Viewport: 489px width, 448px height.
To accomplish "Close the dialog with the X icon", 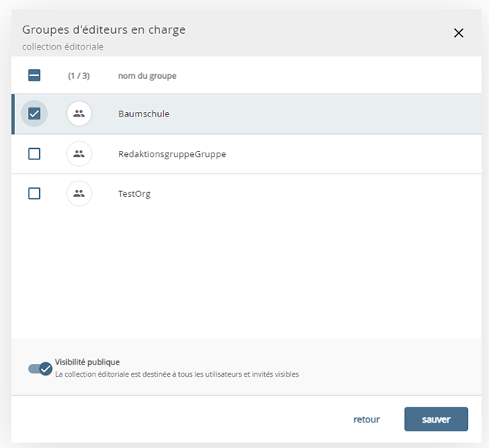I will click(458, 33).
